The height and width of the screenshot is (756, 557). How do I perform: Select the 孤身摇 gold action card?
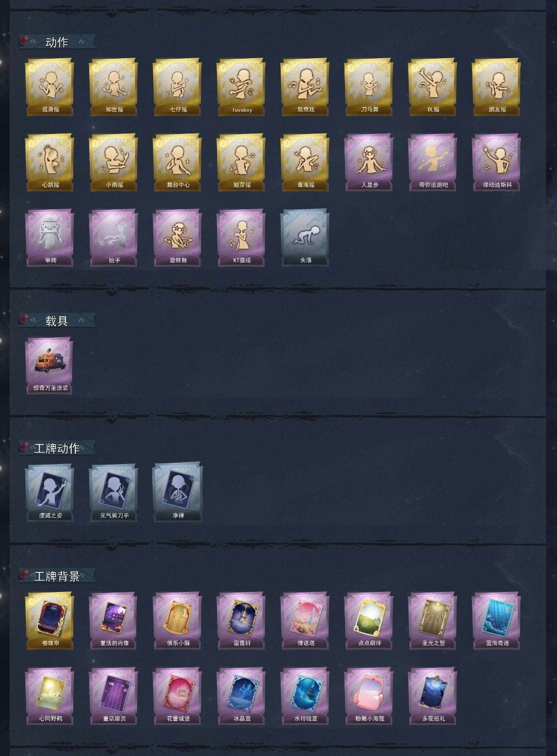[50, 87]
